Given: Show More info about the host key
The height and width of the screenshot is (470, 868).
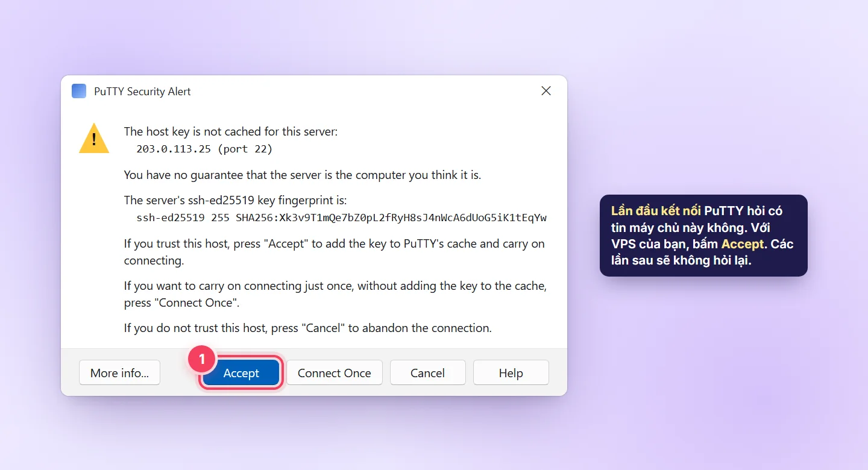Looking at the screenshot, I should pyautogui.click(x=119, y=372).
